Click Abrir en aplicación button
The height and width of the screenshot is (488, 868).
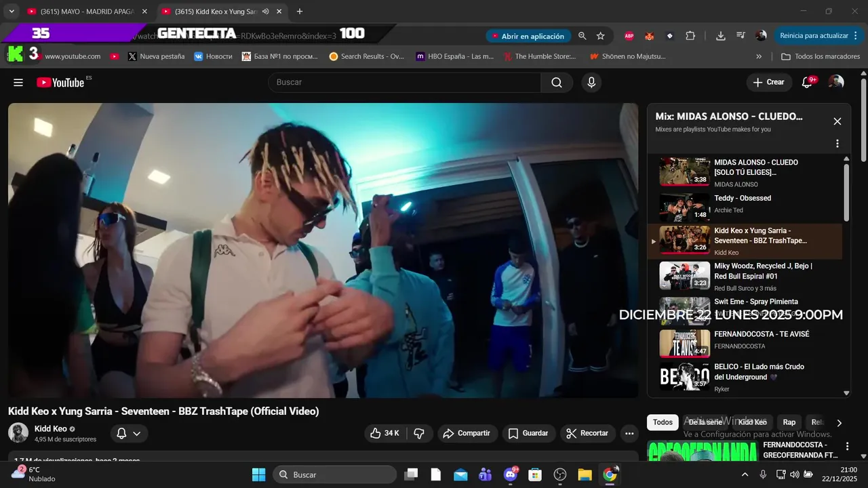528,36
